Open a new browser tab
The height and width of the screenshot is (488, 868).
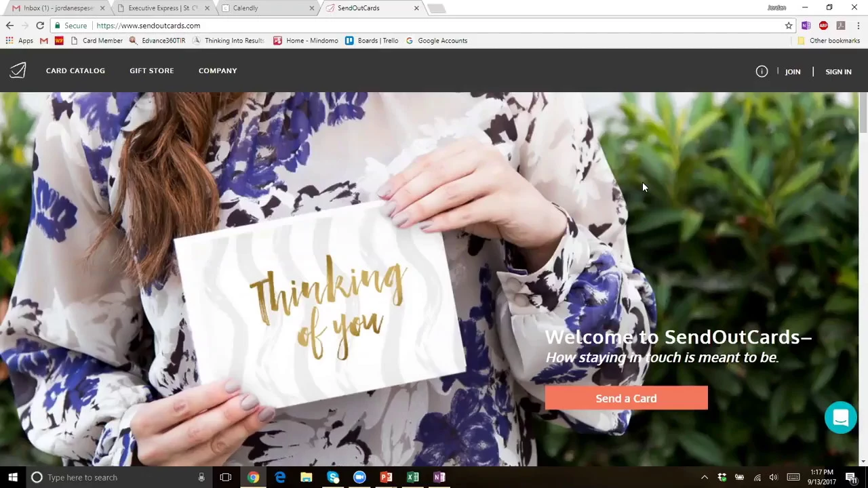point(437,8)
